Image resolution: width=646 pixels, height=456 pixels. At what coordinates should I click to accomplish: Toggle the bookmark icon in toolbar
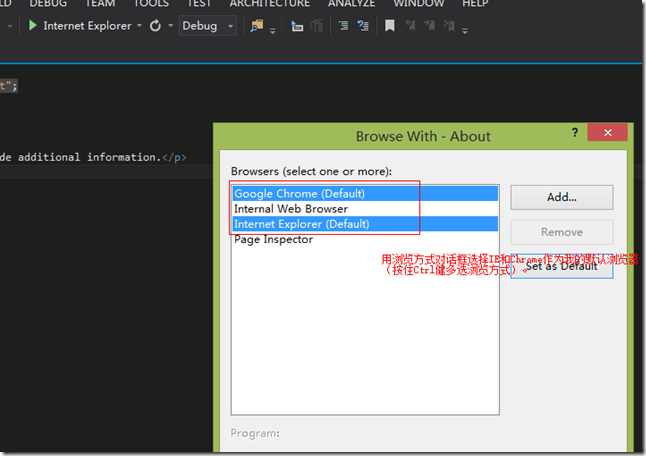[389, 26]
